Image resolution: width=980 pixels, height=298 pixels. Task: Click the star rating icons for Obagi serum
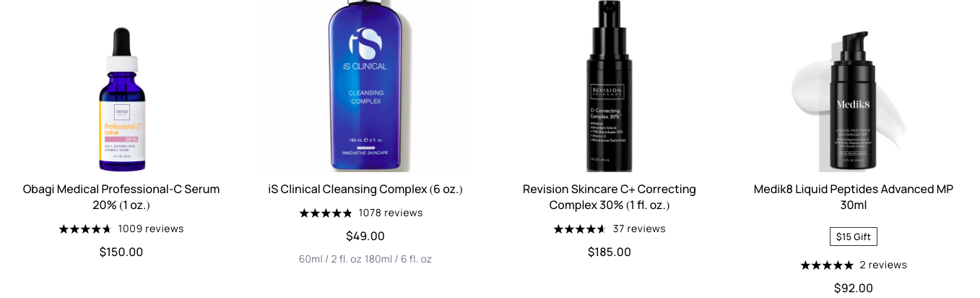[x=85, y=229]
